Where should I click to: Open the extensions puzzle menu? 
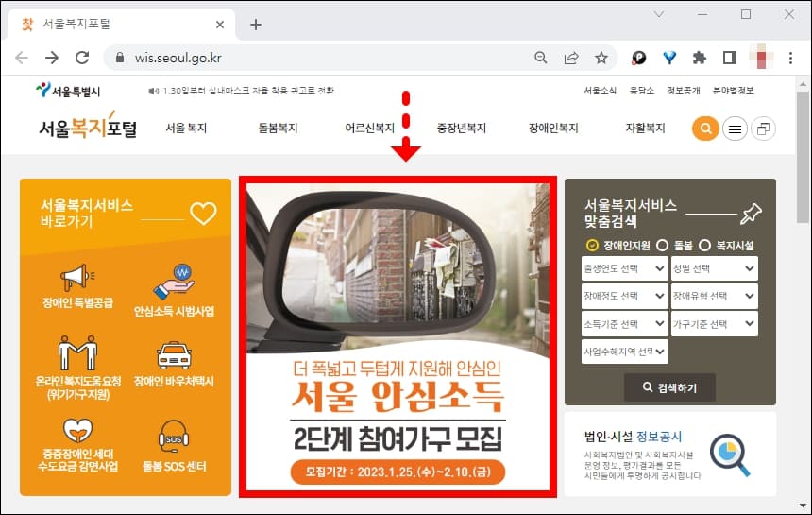point(700,58)
